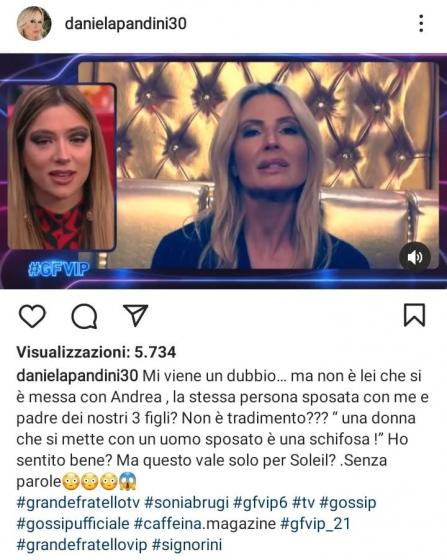Open #signorini hashtag
This screenshot has height=560, width=447.
click(x=187, y=545)
